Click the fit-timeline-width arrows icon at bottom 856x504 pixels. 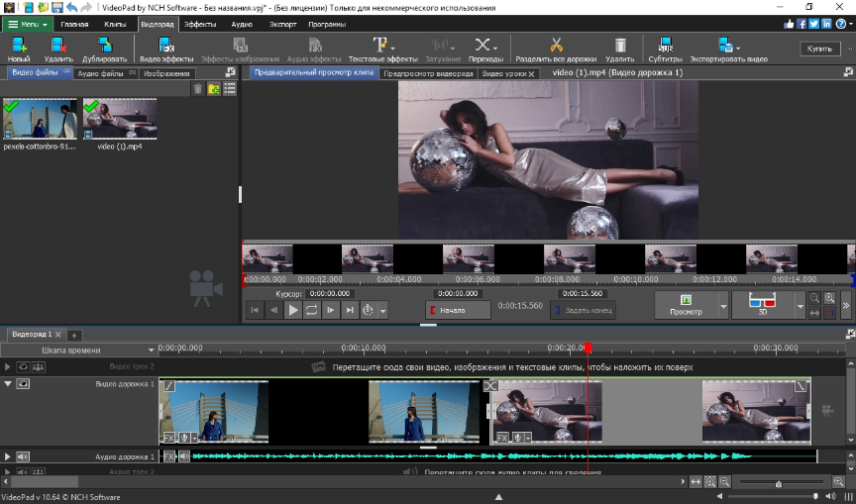695,481
